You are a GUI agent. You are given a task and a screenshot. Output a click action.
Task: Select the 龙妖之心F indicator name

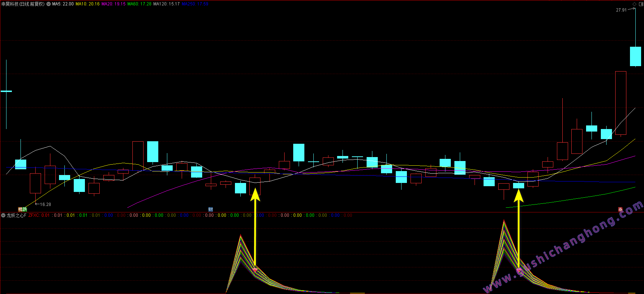pyautogui.click(x=17, y=215)
